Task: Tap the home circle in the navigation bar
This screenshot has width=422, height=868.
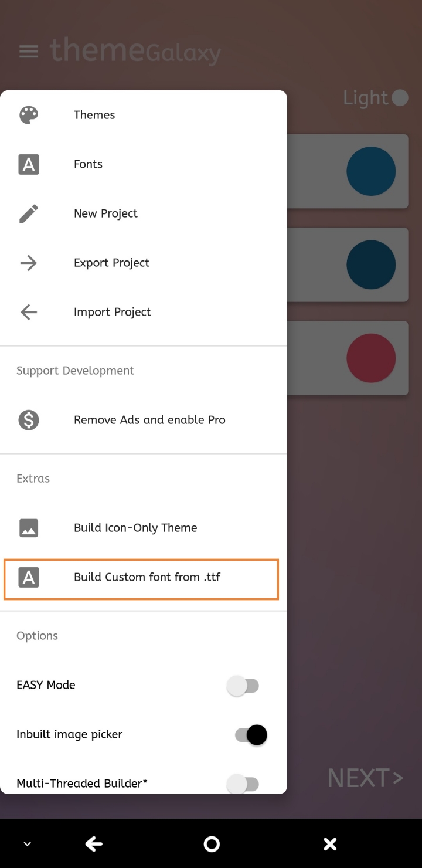Action: coord(211,844)
